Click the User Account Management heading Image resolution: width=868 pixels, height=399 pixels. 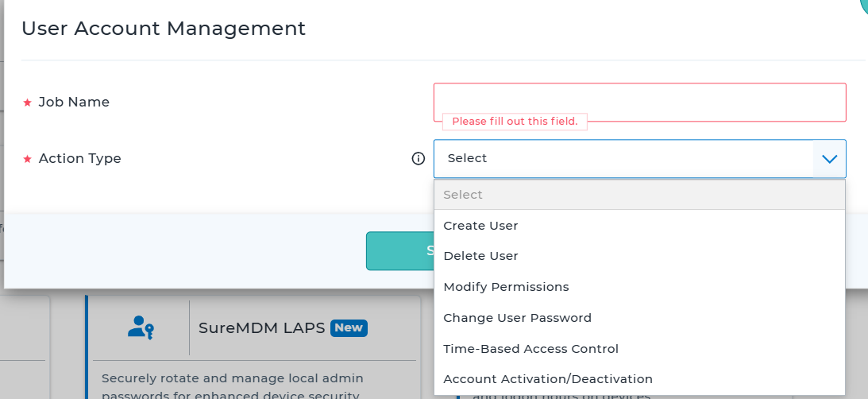[164, 29]
